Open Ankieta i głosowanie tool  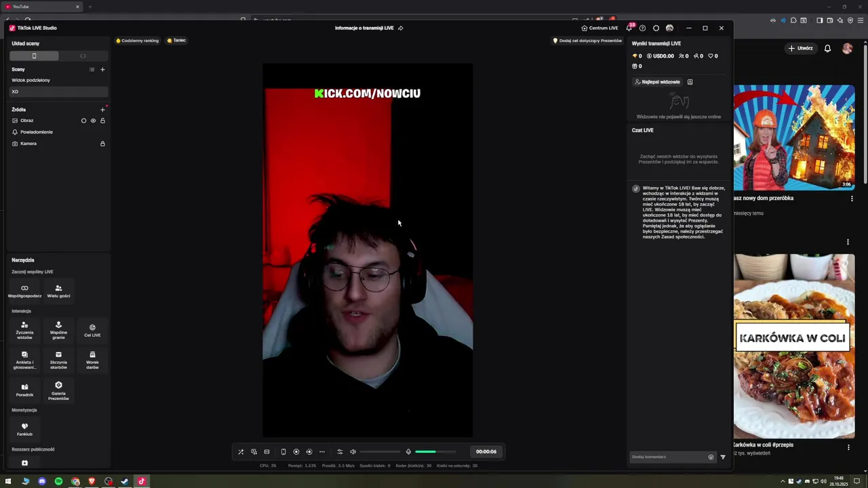click(x=24, y=360)
